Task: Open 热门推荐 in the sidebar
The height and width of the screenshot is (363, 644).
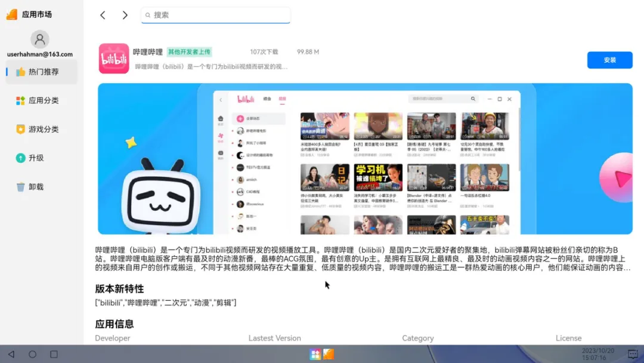Action: click(41, 72)
